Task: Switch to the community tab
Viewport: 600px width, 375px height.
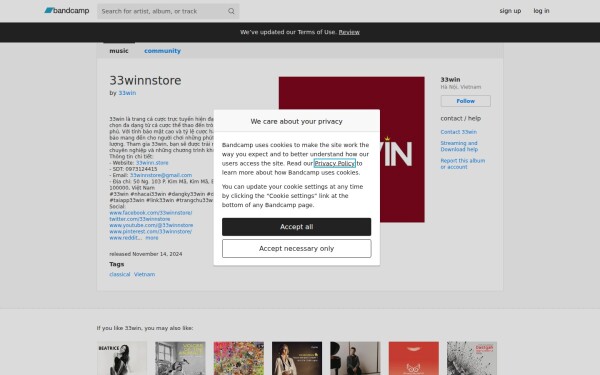Action: coord(162,51)
